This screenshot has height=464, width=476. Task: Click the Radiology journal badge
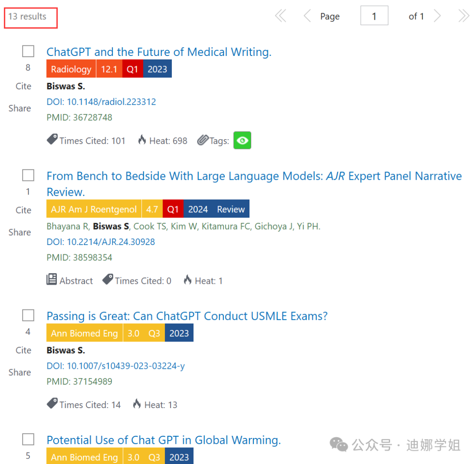click(x=71, y=69)
